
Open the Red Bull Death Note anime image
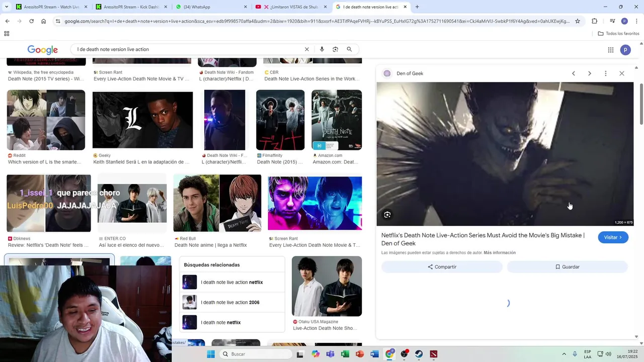click(217, 203)
